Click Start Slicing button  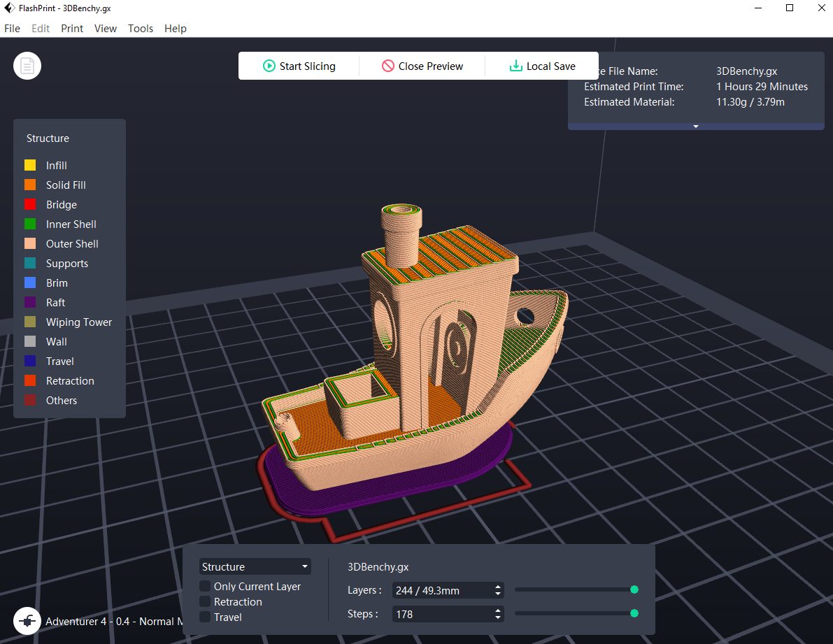299,66
